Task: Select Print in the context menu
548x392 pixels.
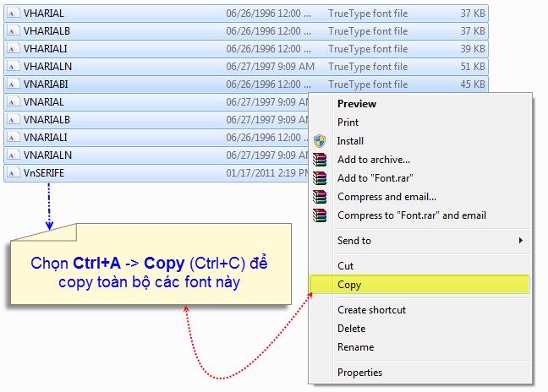Action: pos(348,122)
